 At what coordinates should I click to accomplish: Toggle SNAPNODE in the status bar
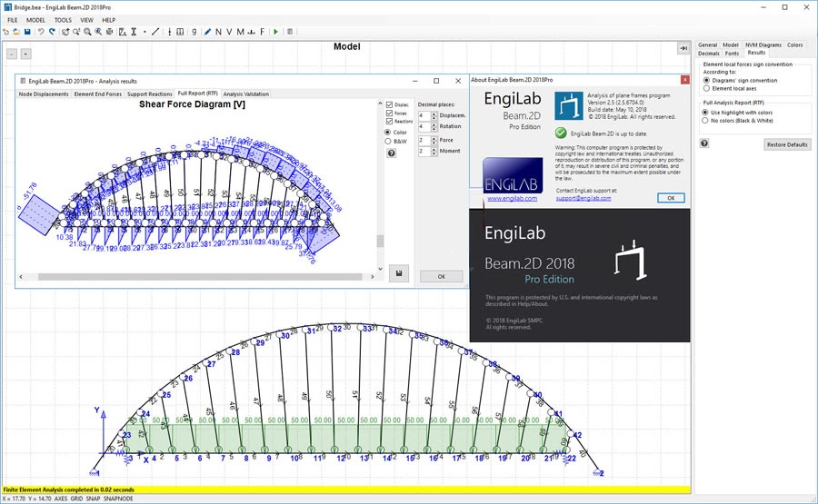118,499
